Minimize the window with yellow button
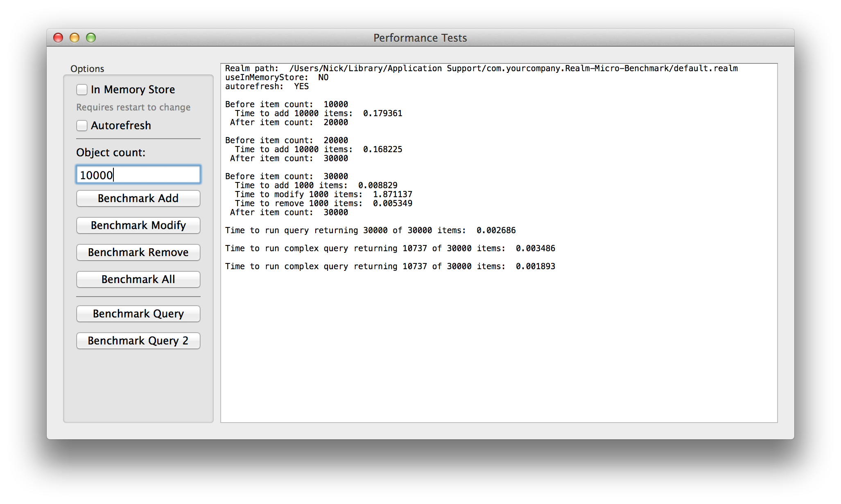 pyautogui.click(x=75, y=38)
